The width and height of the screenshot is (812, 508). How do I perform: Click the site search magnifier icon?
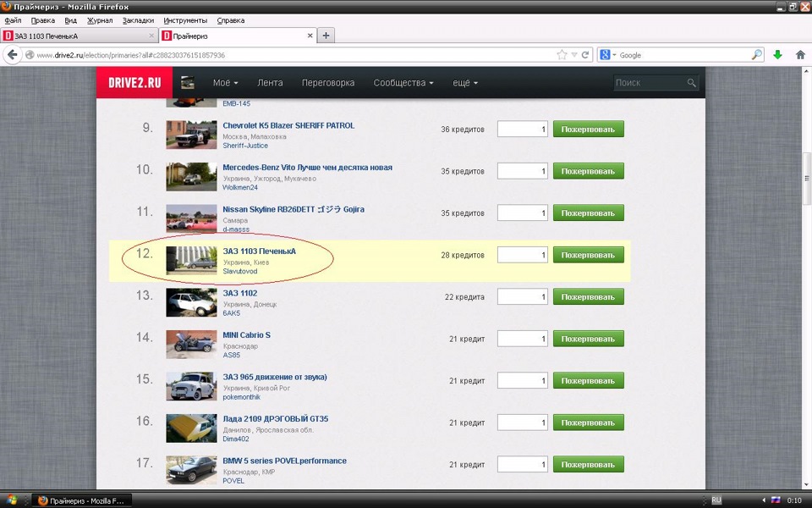tap(691, 83)
